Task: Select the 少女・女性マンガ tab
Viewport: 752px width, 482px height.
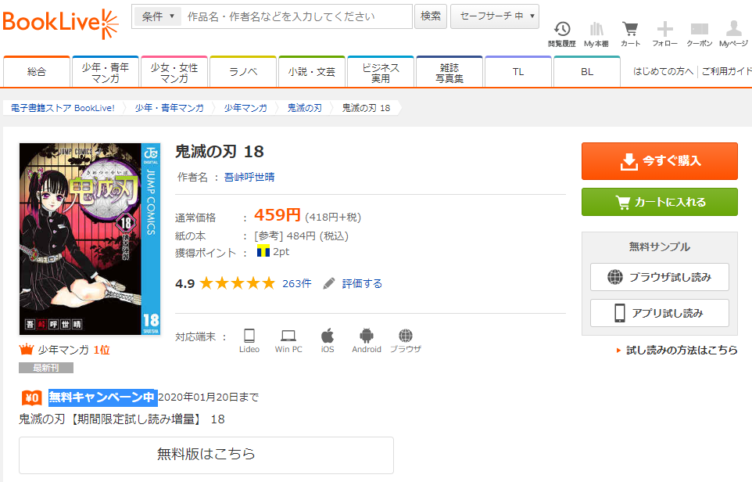Action: click(174, 72)
